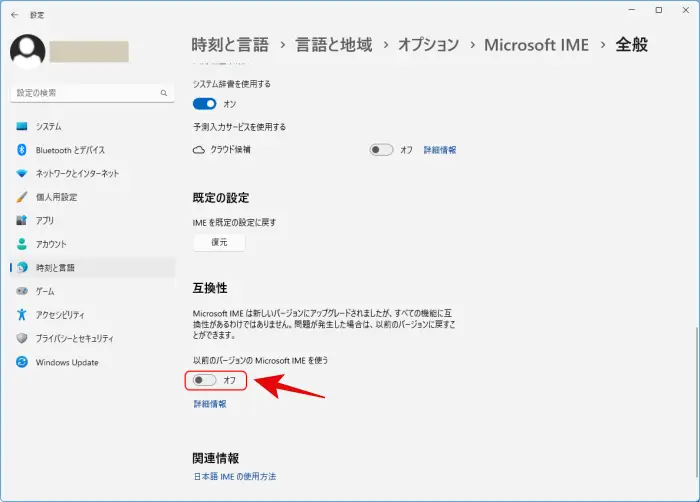Click the アカウント person icon
This screenshot has width=700, height=502.
(21, 244)
